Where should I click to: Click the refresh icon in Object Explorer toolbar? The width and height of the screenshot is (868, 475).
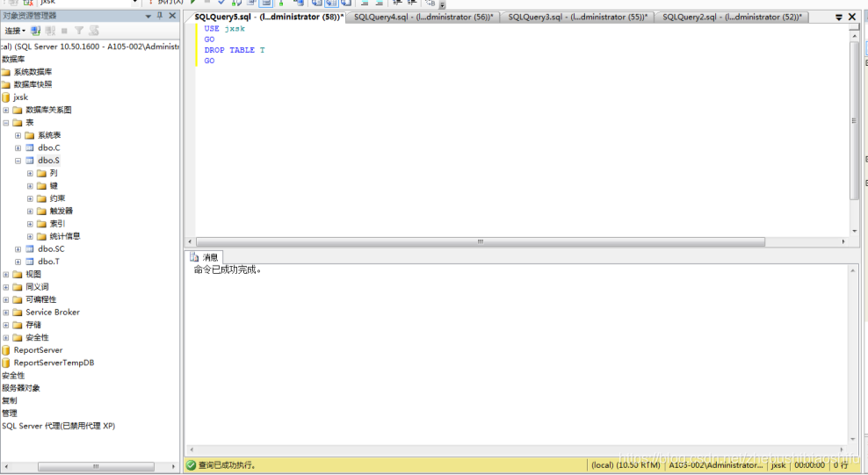point(94,31)
